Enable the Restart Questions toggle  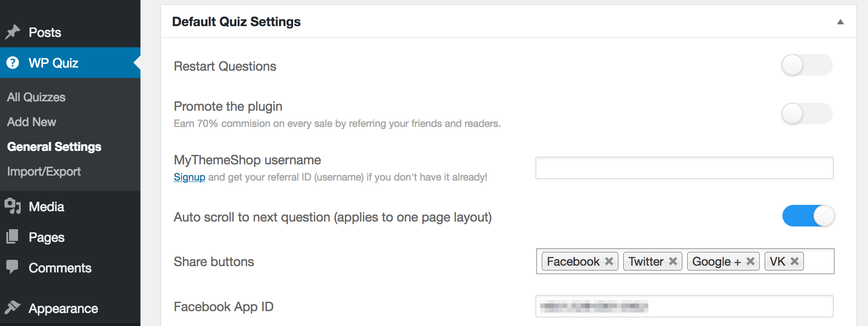807,65
